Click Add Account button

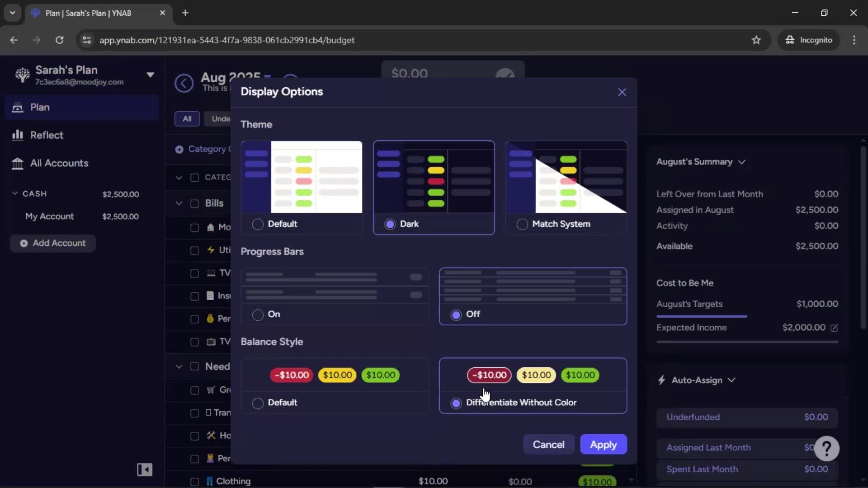click(53, 243)
